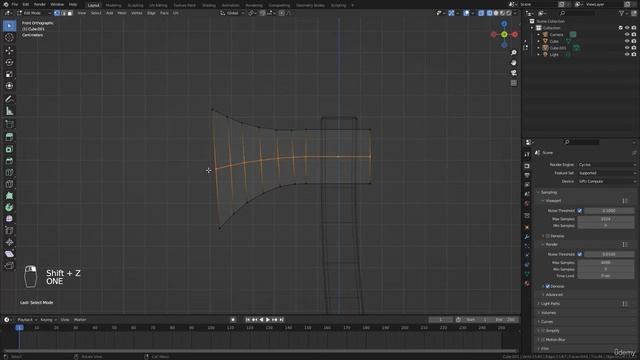Open the Render Engine Cycles dropdown
Screen dimensions: 640x360
[607, 164]
